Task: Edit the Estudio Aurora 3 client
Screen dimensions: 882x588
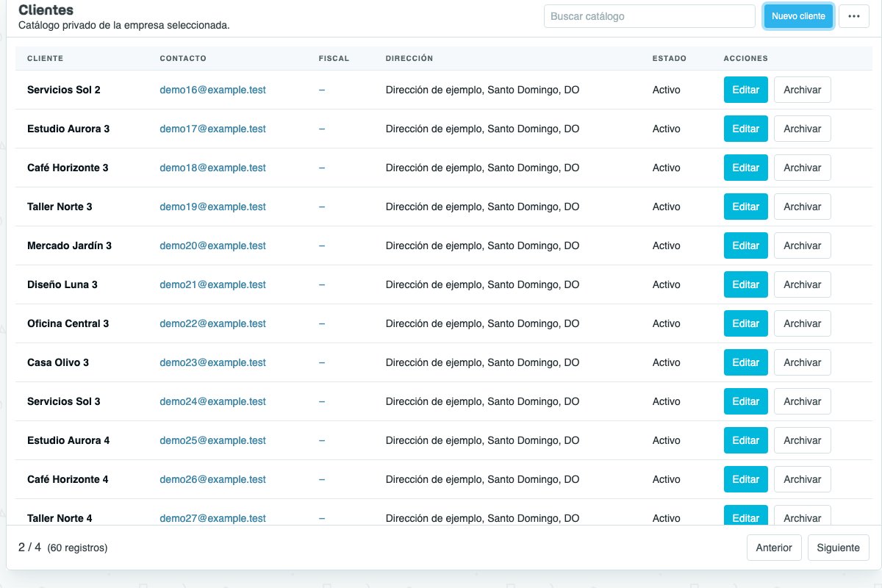Action: click(x=746, y=129)
